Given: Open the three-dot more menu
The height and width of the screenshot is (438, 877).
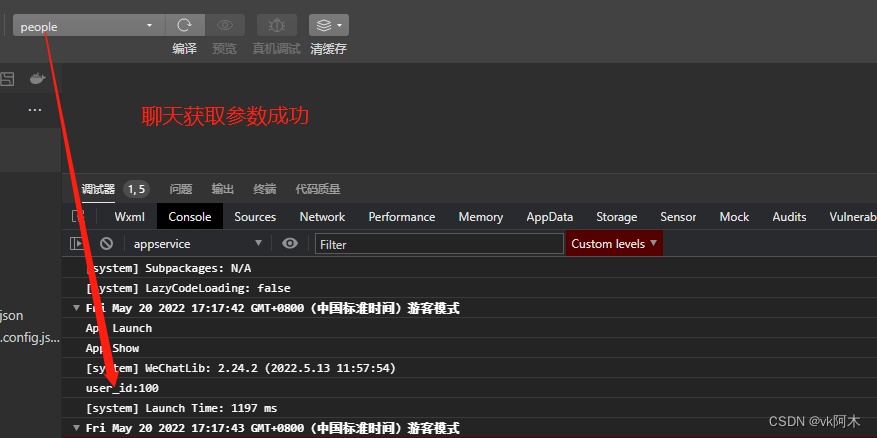Looking at the screenshot, I should coord(35,110).
